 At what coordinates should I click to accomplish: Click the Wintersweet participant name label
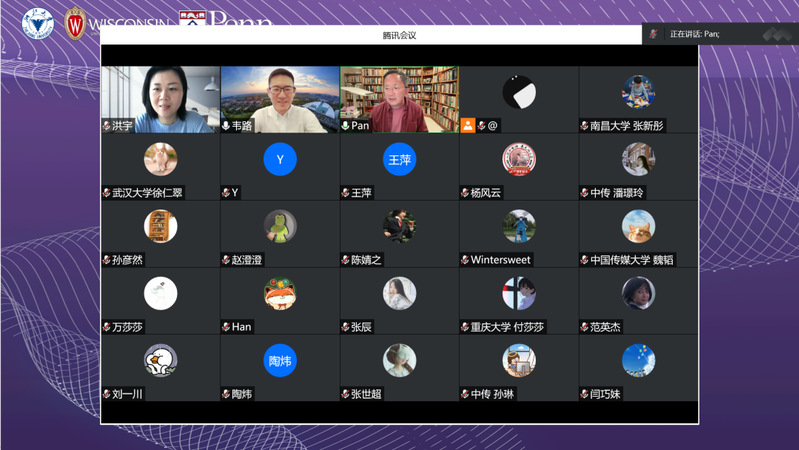(x=501, y=260)
